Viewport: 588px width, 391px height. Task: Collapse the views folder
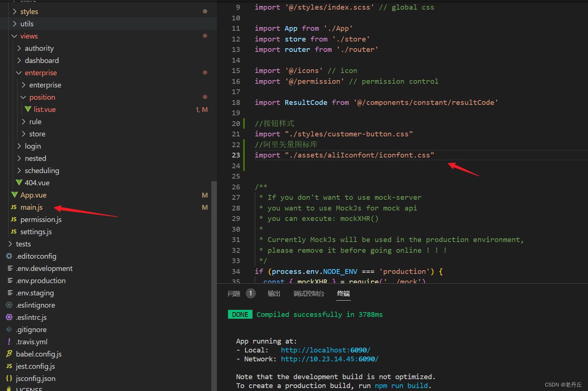click(14, 36)
